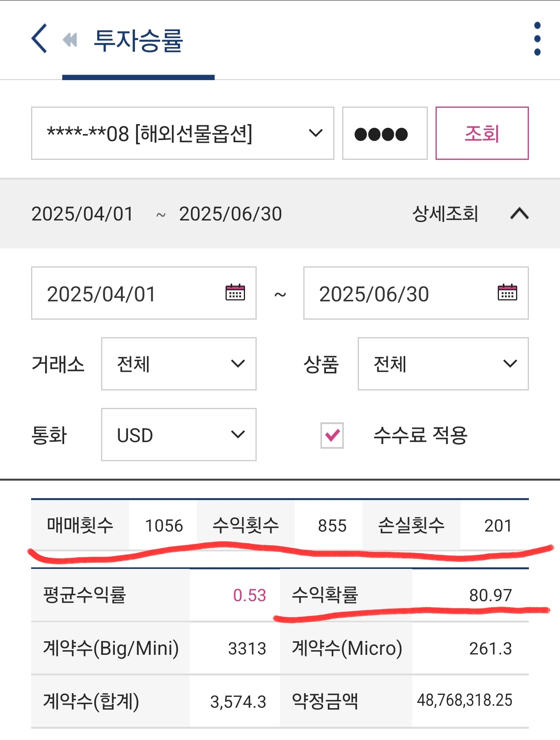This screenshot has height=740, width=560.
Task: Select the 투자승률 tab
Action: (138, 41)
